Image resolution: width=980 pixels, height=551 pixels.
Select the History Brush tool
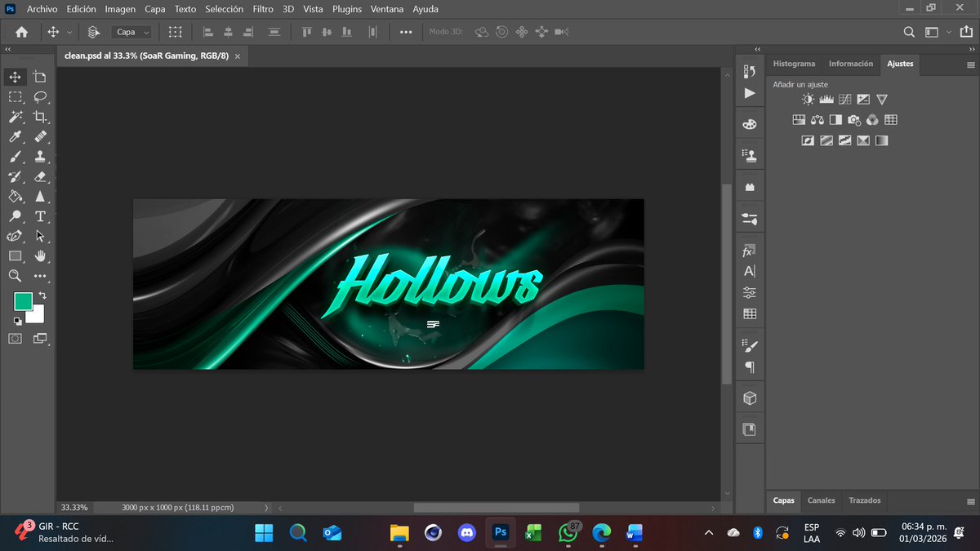click(15, 177)
